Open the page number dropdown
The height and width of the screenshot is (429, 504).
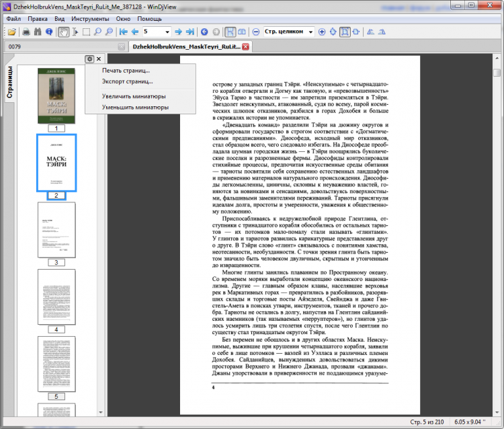pyautogui.click(x=167, y=32)
